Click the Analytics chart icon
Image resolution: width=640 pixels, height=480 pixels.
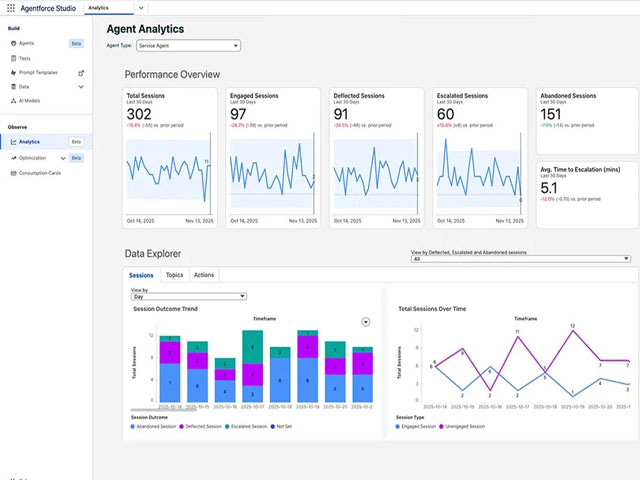(x=13, y=142)
